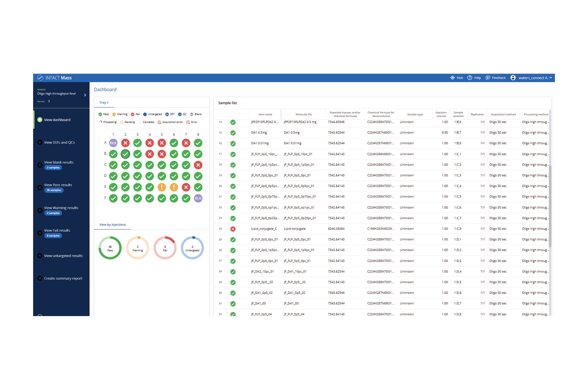Click the Sample type column header
This screenshot has height=392, width=588.
coord(415,114)
